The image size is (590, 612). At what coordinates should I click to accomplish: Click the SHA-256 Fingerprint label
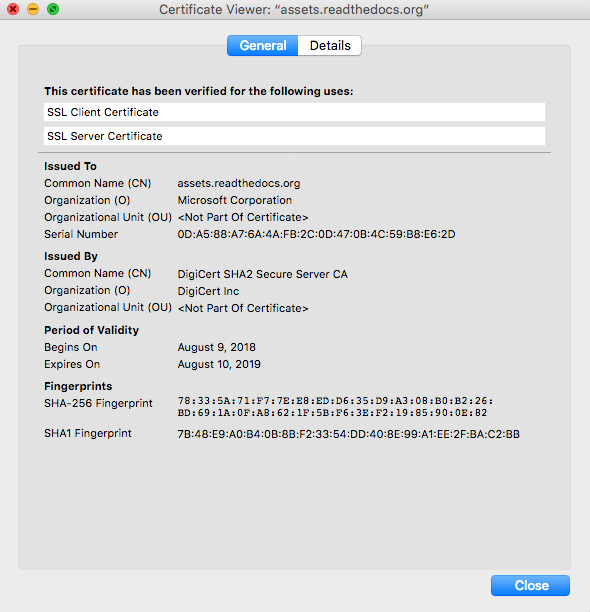coord(98,403)
